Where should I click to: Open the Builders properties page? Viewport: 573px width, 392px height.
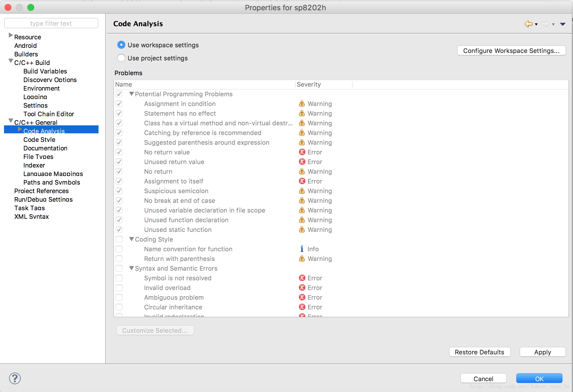26,54
